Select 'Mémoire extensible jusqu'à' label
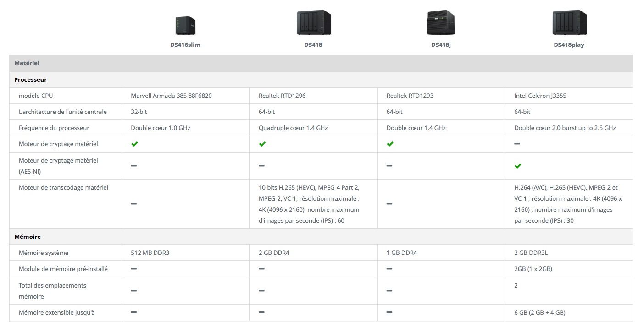Viewport: 644px width, 322px height. (x=57, y=312)
